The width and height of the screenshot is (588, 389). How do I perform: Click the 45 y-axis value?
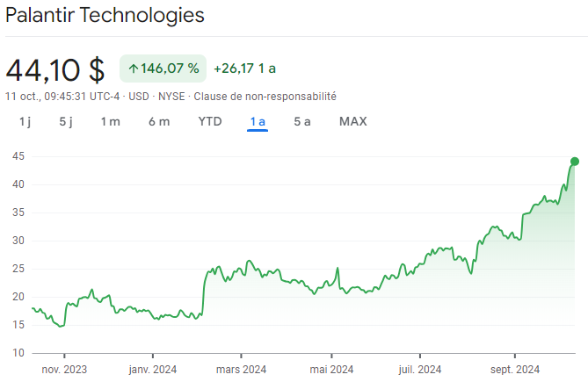point(18,156)
